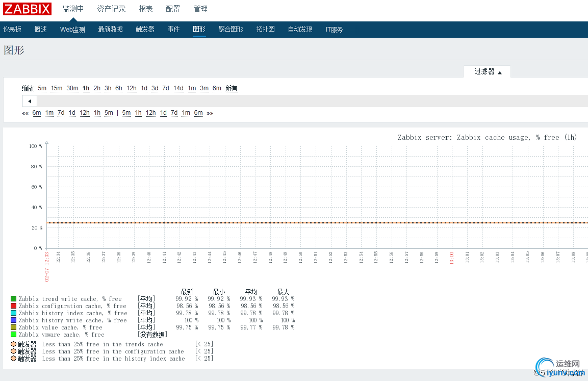Set 缩放 zoom to 2h
The width and height of the screenshot is (588, 381).
tap(97, 89)
